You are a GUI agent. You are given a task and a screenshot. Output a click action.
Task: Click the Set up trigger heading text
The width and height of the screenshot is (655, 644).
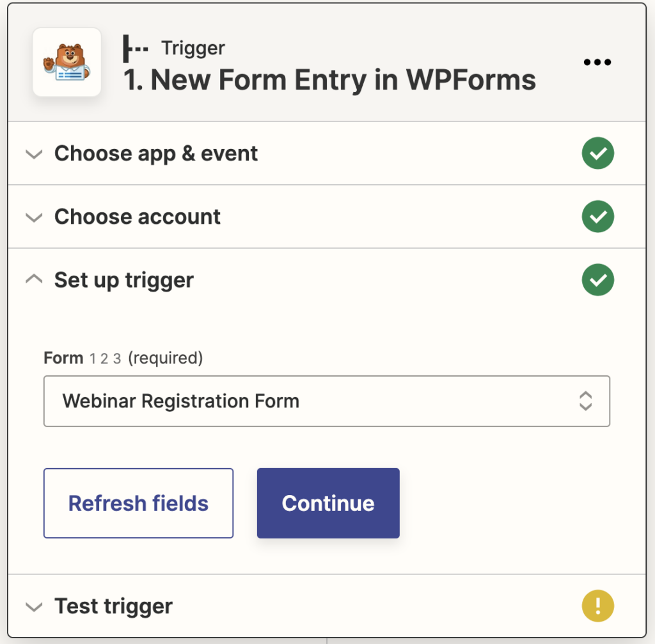pyautogui.click(x=123, y=279)
